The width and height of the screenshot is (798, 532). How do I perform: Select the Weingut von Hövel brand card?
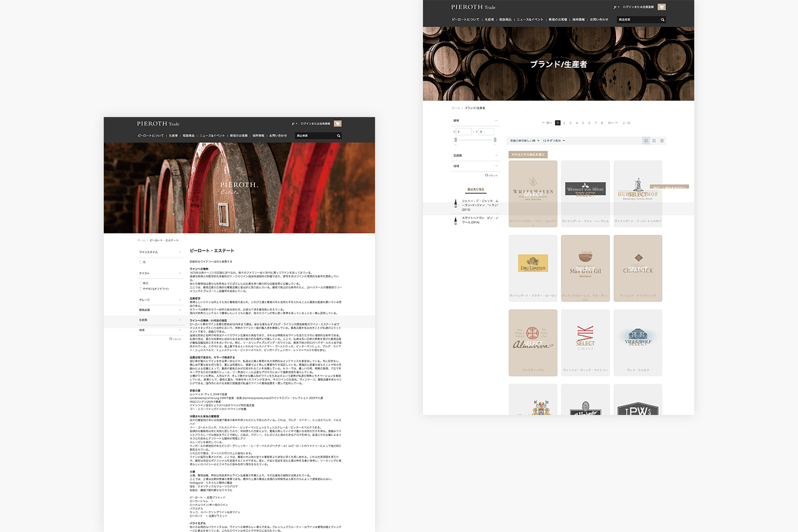[585, 194]
